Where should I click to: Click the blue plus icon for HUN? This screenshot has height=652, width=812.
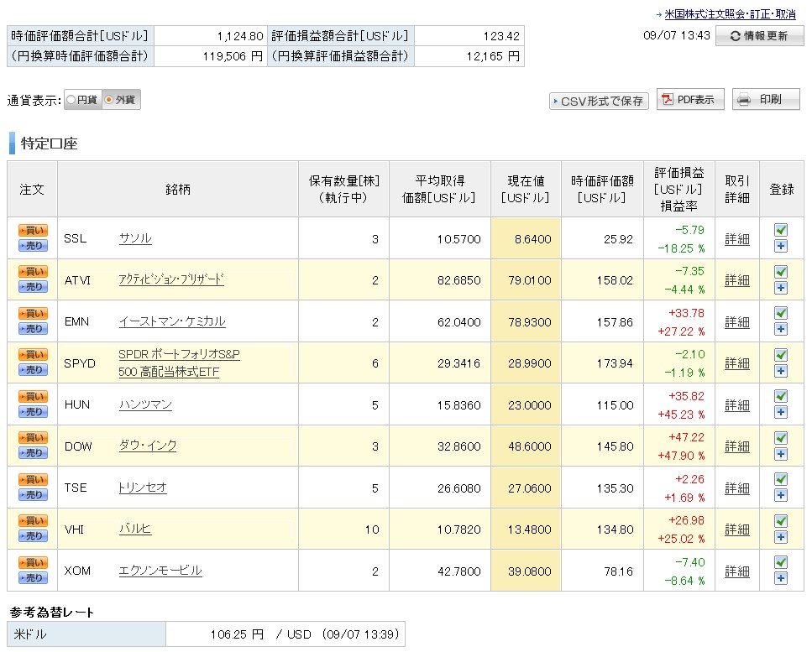click(x=780, y=412)
